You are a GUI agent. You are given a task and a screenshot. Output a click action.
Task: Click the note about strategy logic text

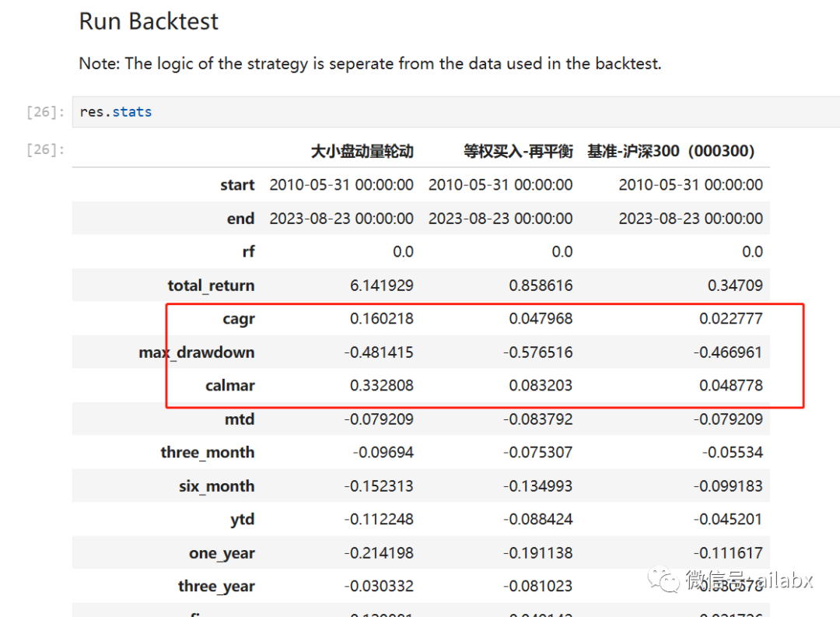tap(369, 64)
